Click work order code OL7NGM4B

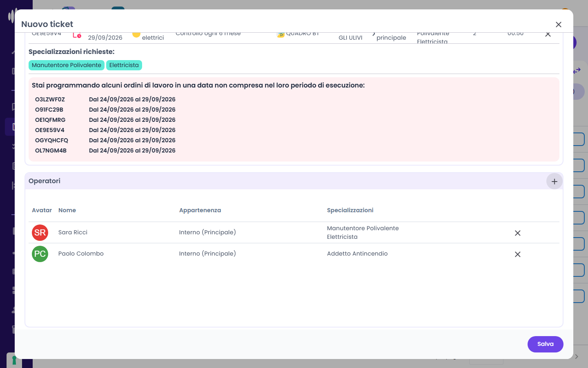click(x=51, y=150)
